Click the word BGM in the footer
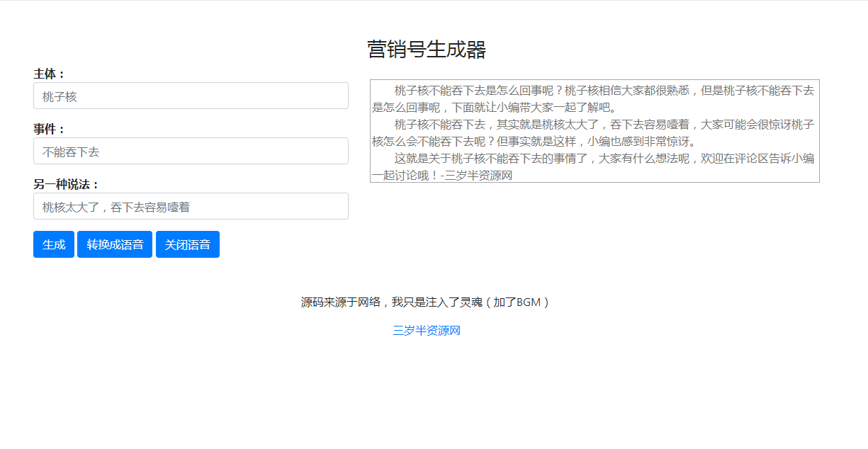The image size is (868, 449). click(529, 302)
